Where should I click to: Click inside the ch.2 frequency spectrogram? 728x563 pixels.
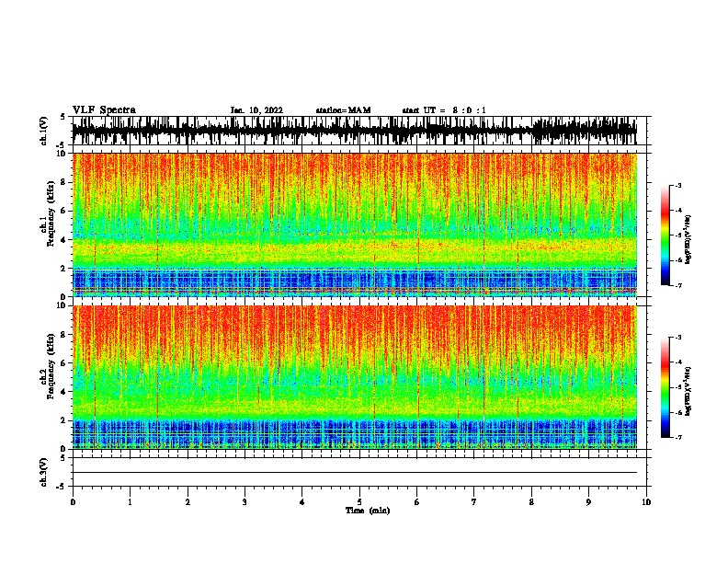pos(355,377)
